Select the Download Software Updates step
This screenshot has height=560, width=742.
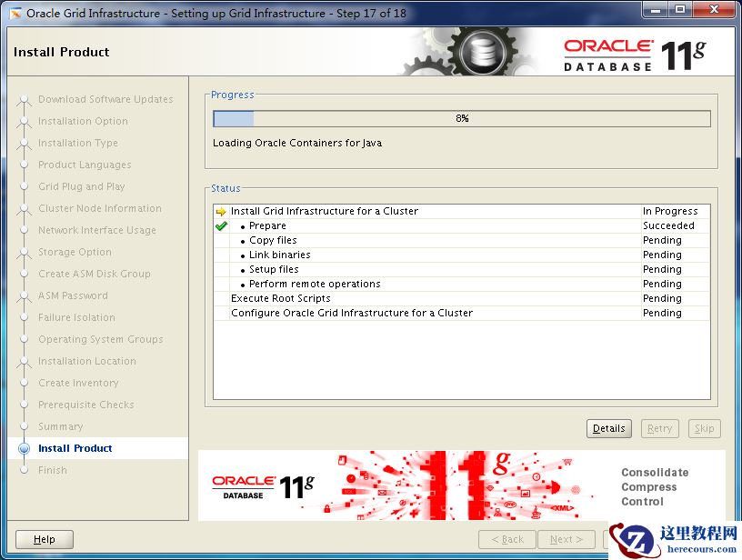(105, 99)
